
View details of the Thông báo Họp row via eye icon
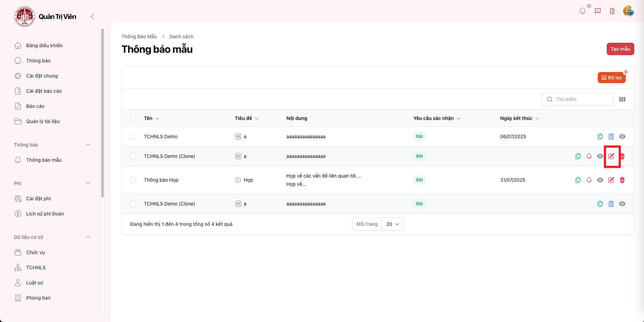600,180
